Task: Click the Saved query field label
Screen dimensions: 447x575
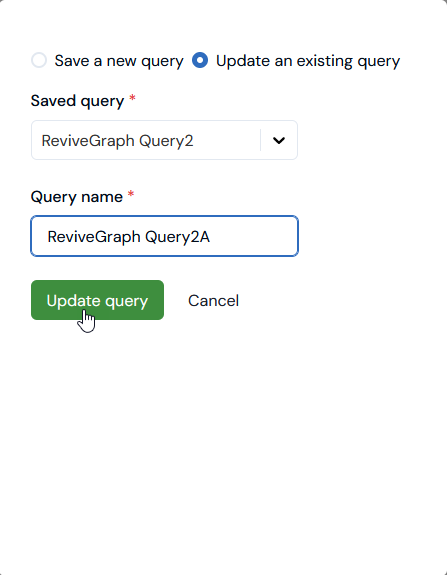Action: (77, 101)
